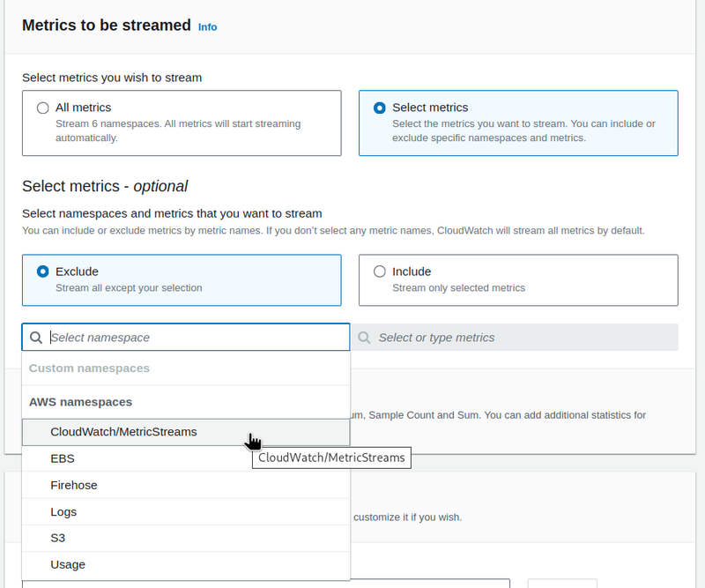Click the 'Select metrics you wish to stream' label
Image resolution: width=705 pixels, height=588 pixels.
click(x=112, y=78)
